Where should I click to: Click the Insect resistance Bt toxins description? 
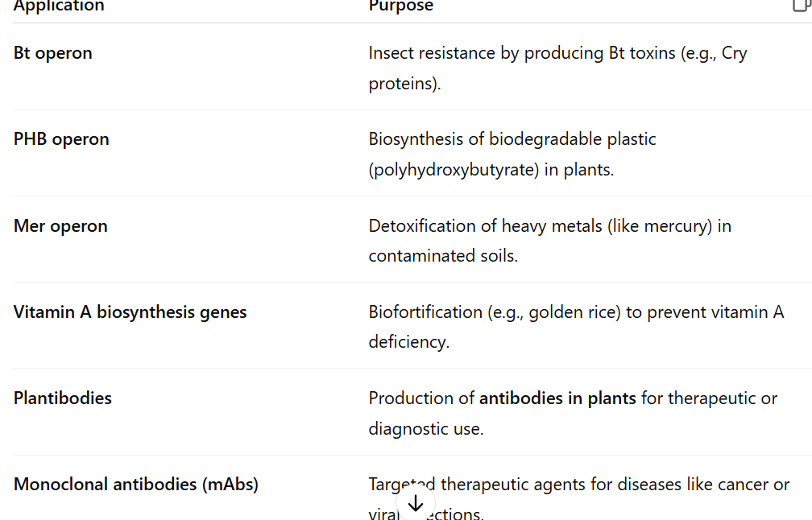point(557,68)
